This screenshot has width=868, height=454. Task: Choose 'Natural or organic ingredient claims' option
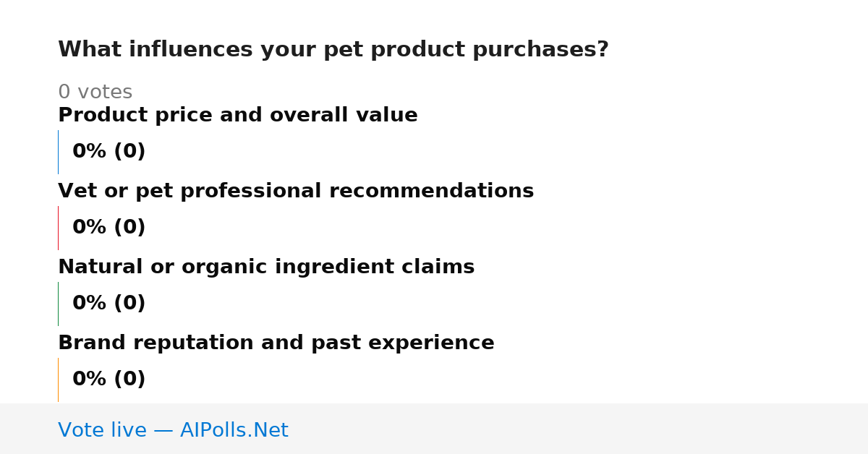click(266, 267)
